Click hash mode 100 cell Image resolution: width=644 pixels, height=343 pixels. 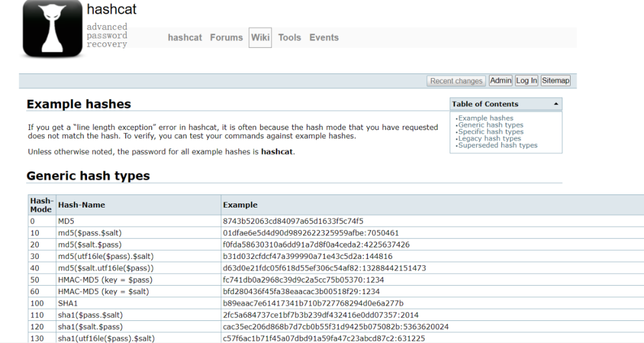point(42,303)
